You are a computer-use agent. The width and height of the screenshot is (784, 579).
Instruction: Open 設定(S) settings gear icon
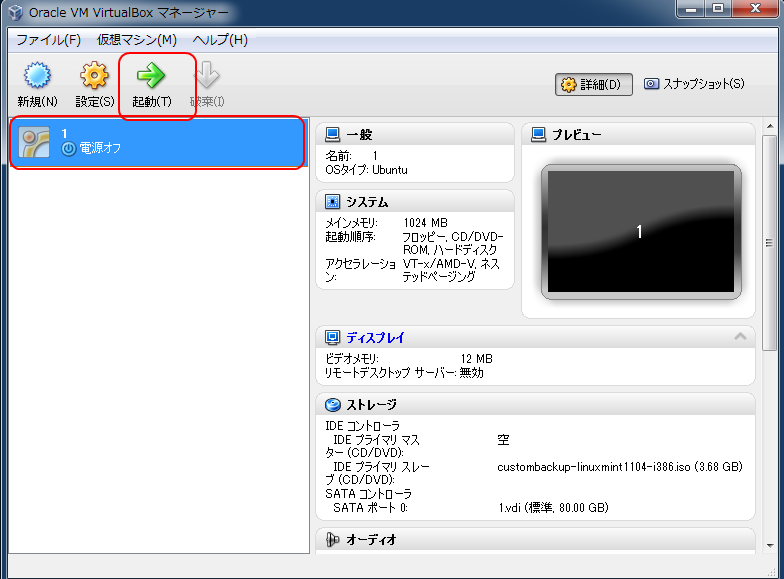coord(94,76)
